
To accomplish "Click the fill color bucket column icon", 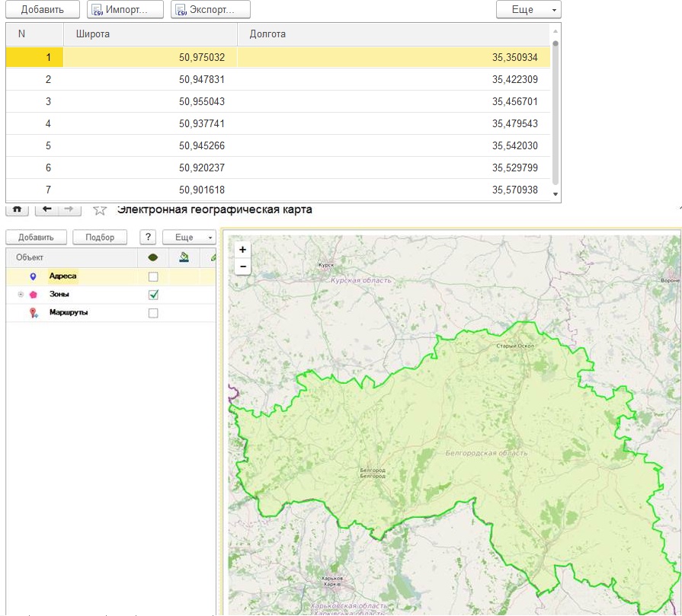I will click(184, 257).
